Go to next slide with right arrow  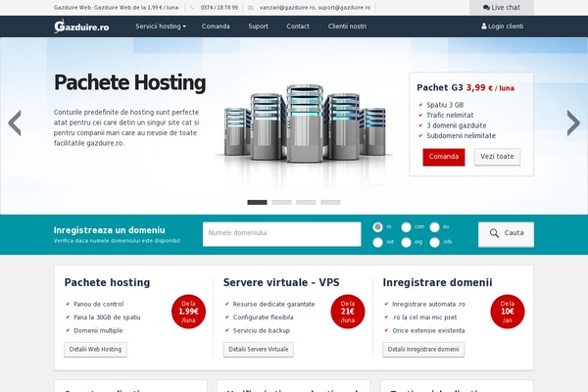click(573, 123)
